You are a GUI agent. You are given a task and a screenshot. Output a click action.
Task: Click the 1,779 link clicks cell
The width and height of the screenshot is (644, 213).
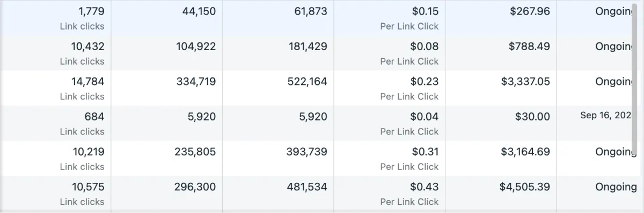coord(55,18)
